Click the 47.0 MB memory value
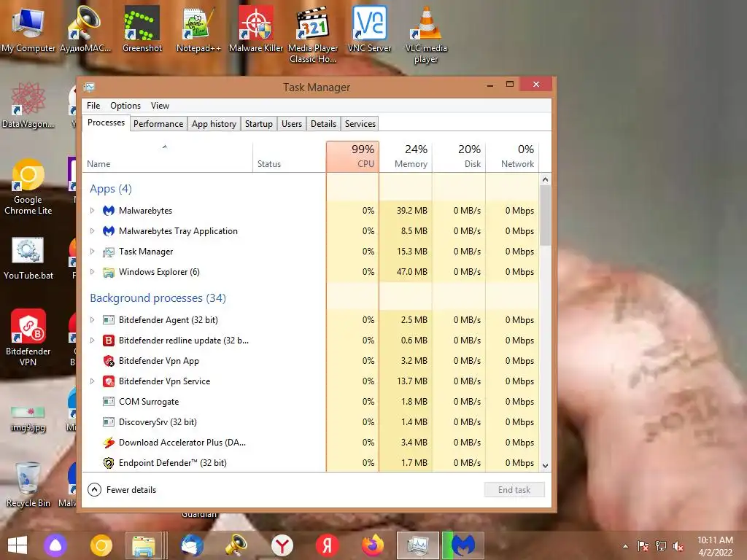The height and width of the screenshot is (560, 747). click(412, 272)
